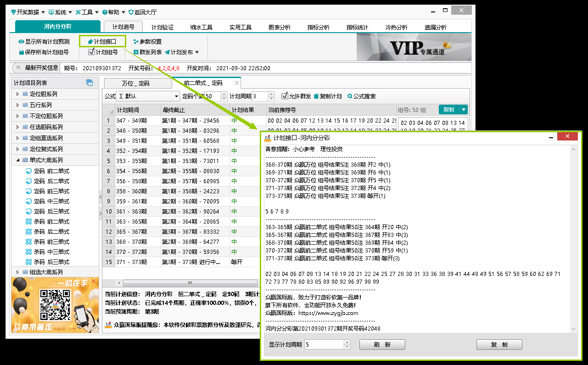This screenshot has height=365, width=588.
Task: Click the 保存所有计划组号 save icon
Action: (21, 52)
